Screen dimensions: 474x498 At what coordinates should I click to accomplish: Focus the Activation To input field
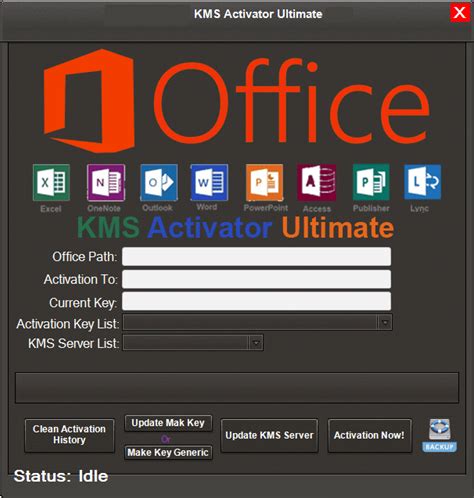point(256,279)
